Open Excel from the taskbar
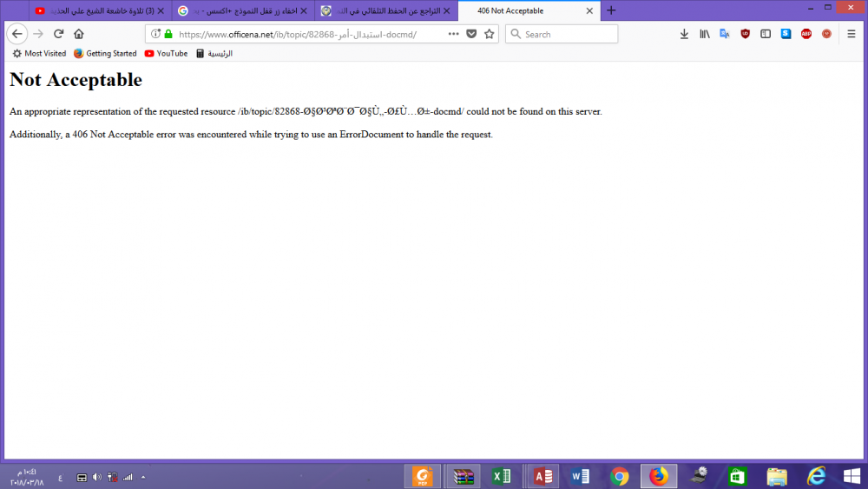 tap(502, 476)
